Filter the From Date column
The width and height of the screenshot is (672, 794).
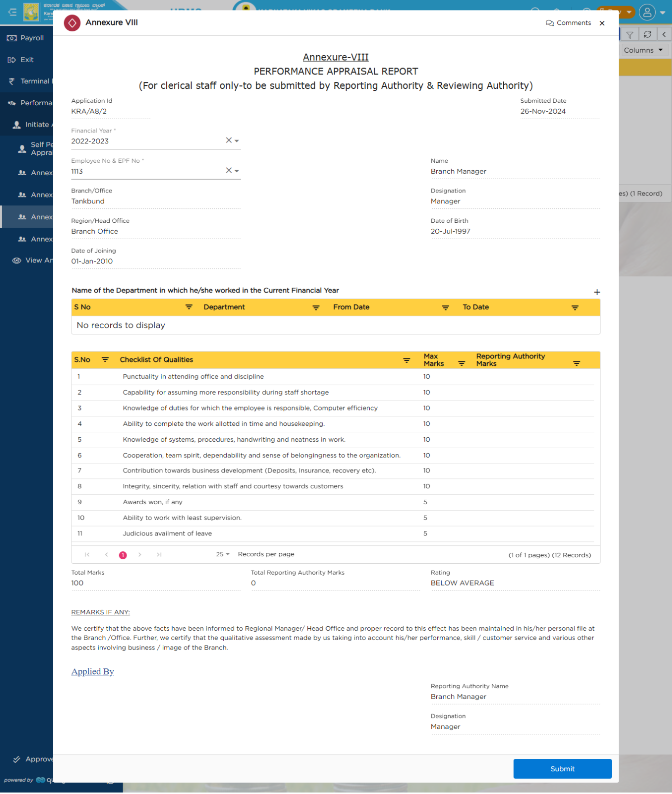point(446,308)
